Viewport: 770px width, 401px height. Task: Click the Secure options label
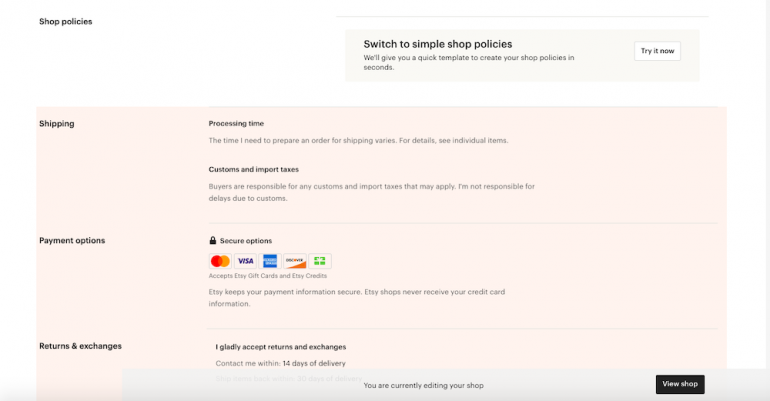[246, 241]
